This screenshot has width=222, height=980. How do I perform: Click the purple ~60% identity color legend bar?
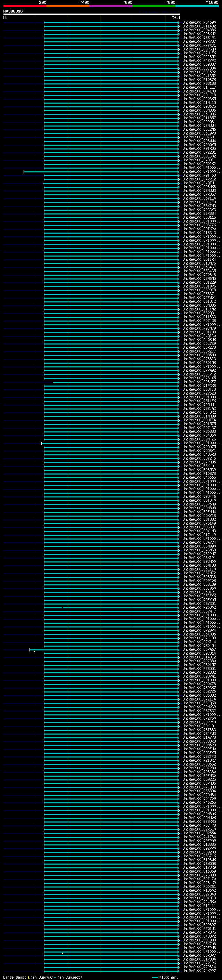(x=111, y=7)
